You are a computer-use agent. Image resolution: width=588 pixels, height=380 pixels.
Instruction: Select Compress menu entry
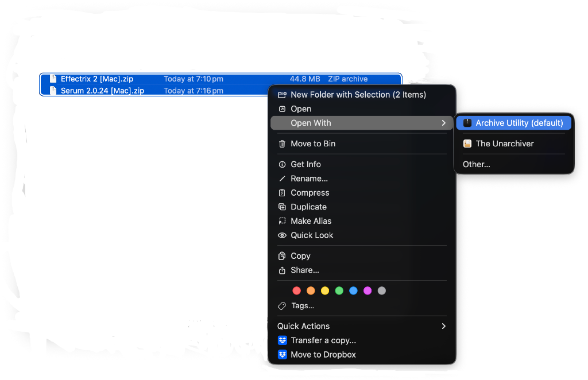[x=362, y=193]
